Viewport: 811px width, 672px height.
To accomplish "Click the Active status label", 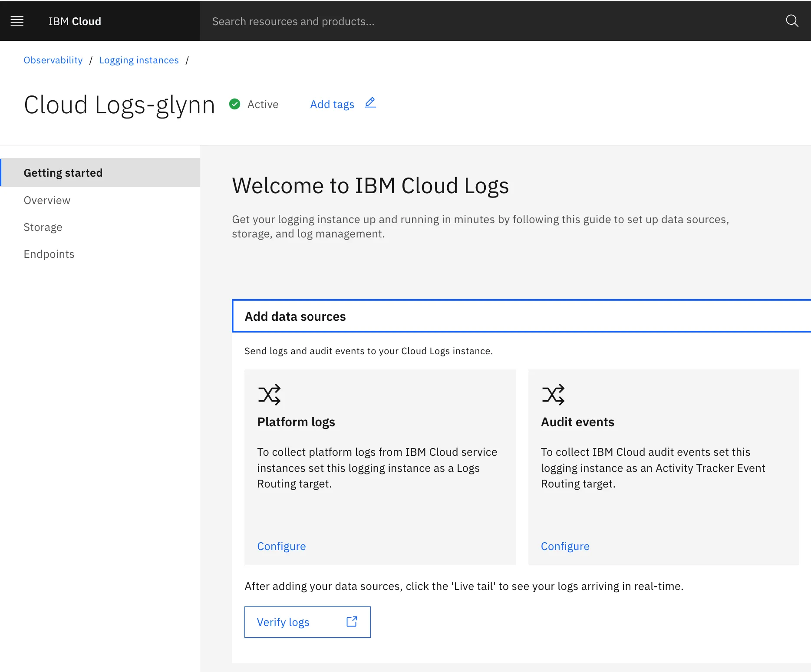I will pyautogui.click(x=263, y=104).
